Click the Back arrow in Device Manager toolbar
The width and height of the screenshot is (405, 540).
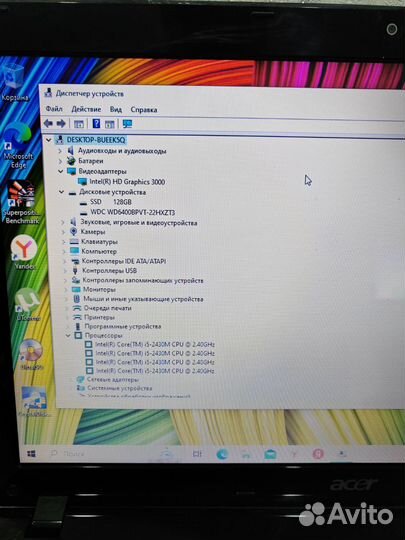point(48,123)
